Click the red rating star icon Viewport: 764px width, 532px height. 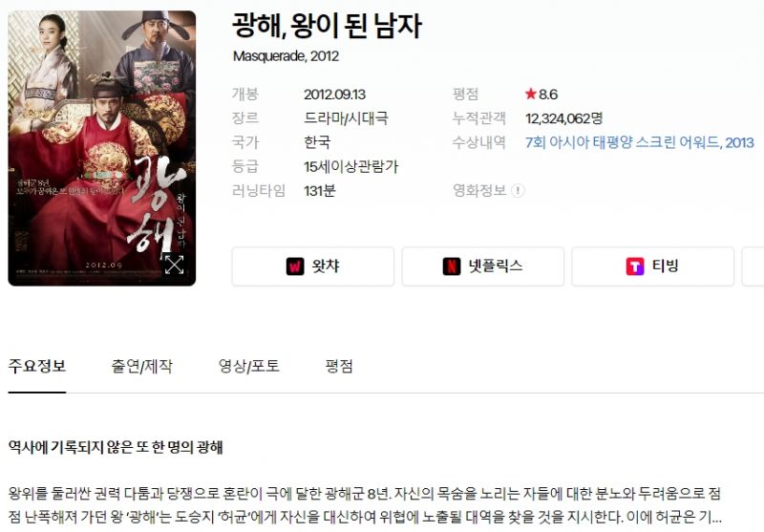[x=531, y=94]
